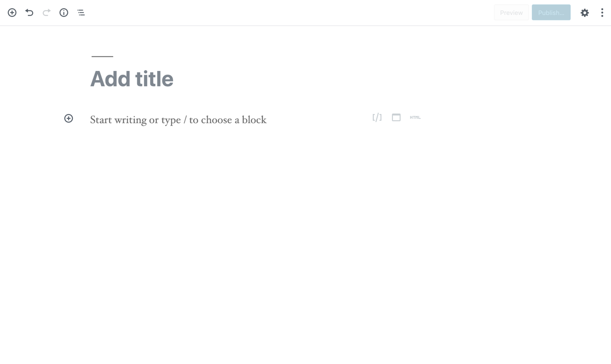
Task: Toggle the settings sidebar with the gear
Action: [x=585, y=13]
